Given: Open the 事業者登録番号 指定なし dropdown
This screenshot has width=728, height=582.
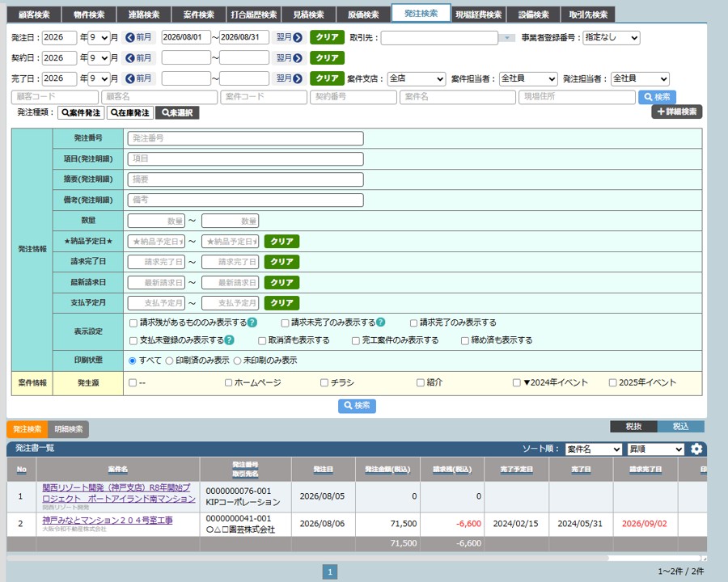Looking at the screenshot, I should 612,38.
